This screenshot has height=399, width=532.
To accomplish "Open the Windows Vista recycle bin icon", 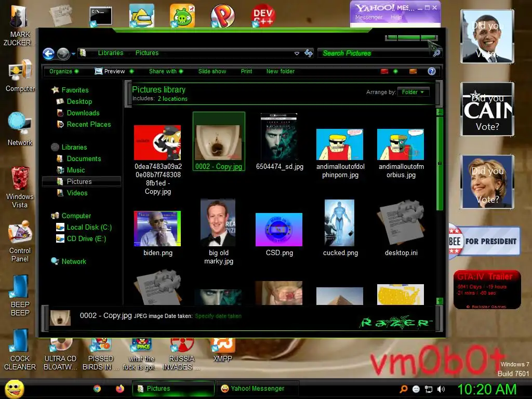I will (20, 187).
